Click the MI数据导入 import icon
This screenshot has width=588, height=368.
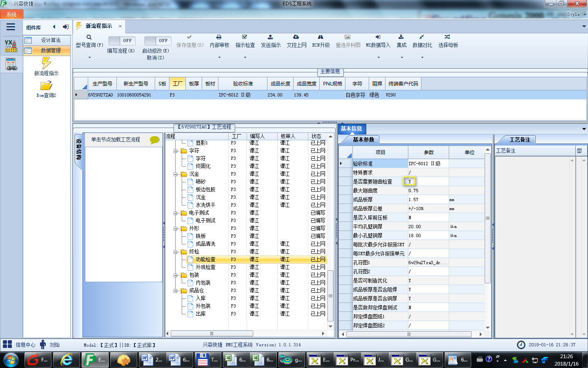(378, 37)
